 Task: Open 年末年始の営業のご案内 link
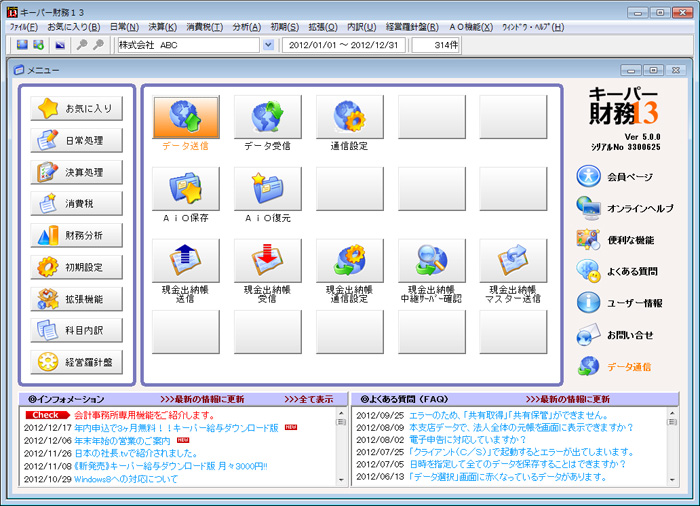coord(122,441)
